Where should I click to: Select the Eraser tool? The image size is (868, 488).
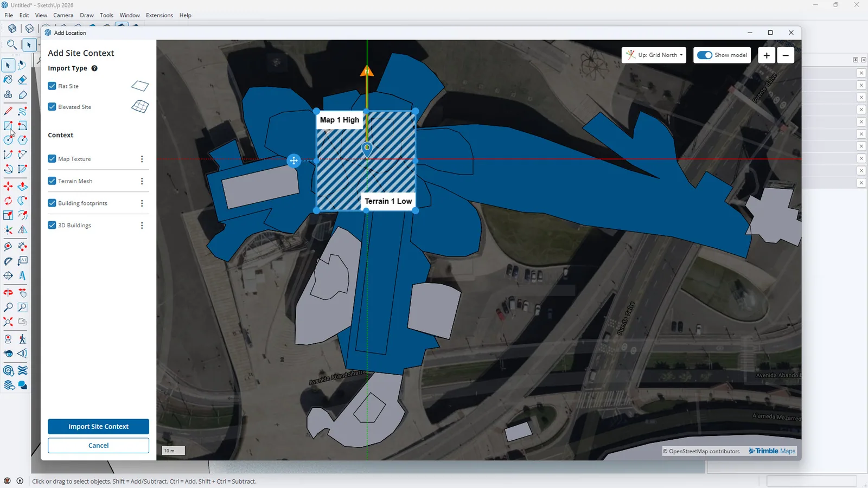22,80
